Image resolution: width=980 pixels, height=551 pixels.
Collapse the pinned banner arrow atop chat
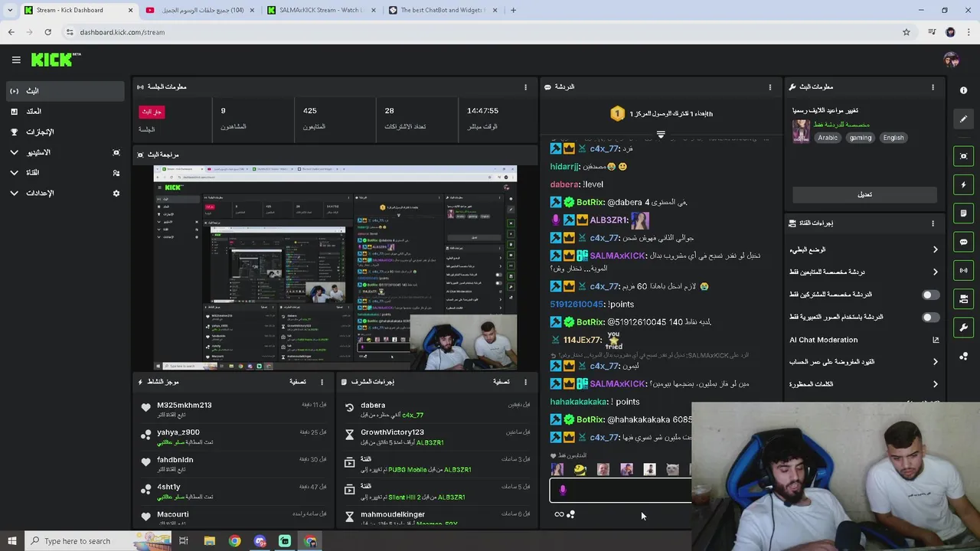(x=661, y=134)
